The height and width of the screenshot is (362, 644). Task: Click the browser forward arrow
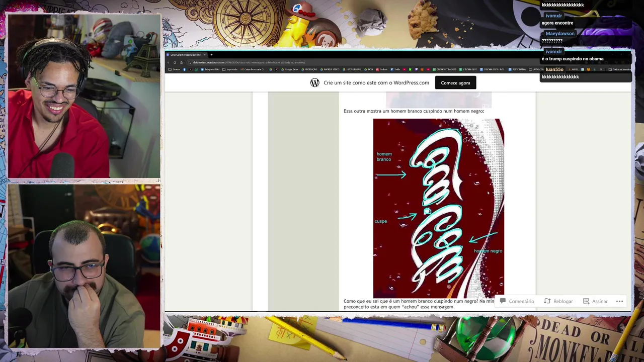[168, 62]
